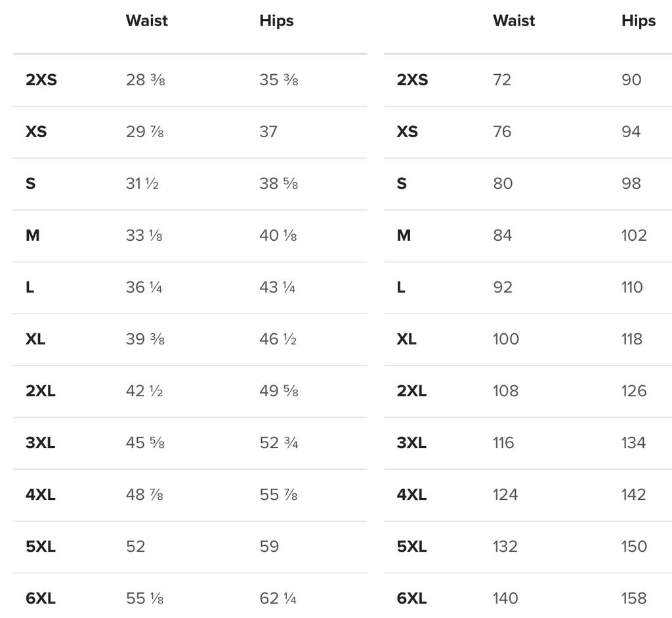Click the M hips value 102 in centimeters

(634, 236)
